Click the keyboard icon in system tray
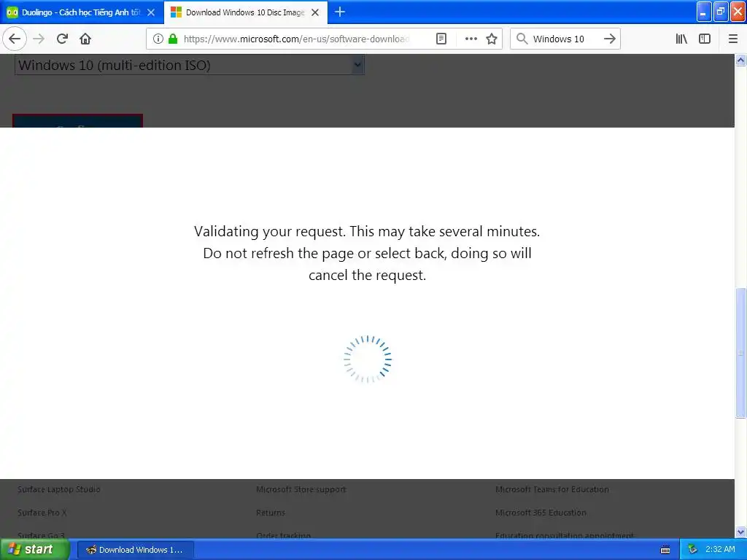This screenshot has width=747, height=560. coord(665,550)
